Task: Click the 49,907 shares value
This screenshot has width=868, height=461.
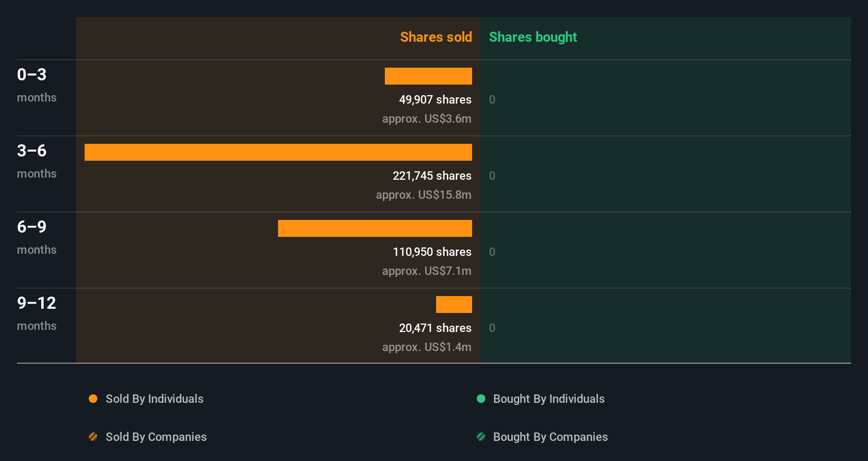Action: (x=435, y=100)
